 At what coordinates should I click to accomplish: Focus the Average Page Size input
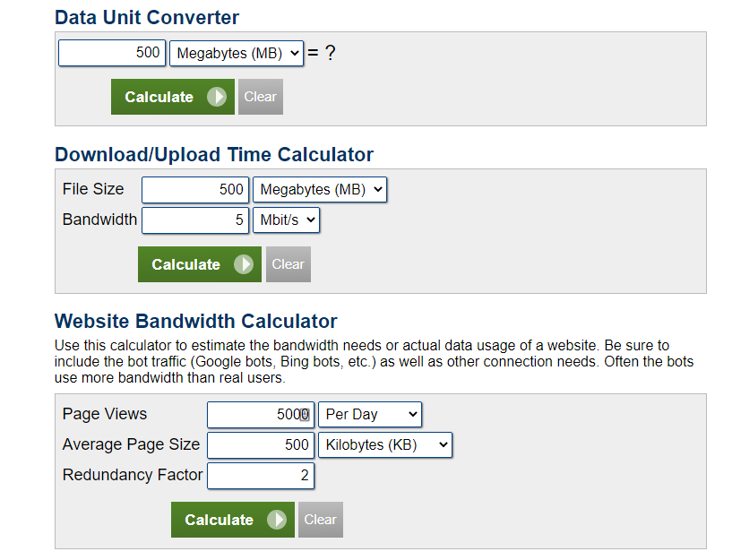(260, 444)
